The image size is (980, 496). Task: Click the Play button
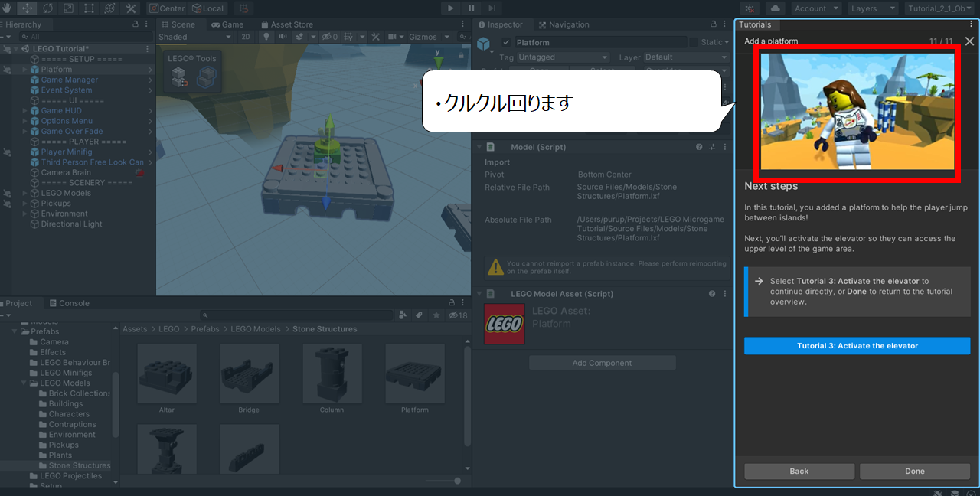[x=450, y=8]
